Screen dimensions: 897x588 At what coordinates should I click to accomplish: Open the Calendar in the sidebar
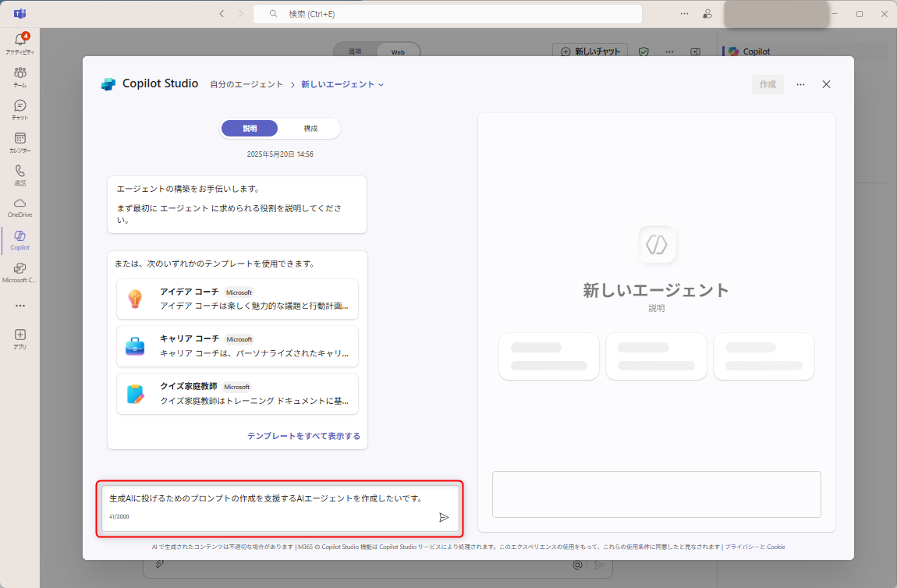[x=20, y=142]
